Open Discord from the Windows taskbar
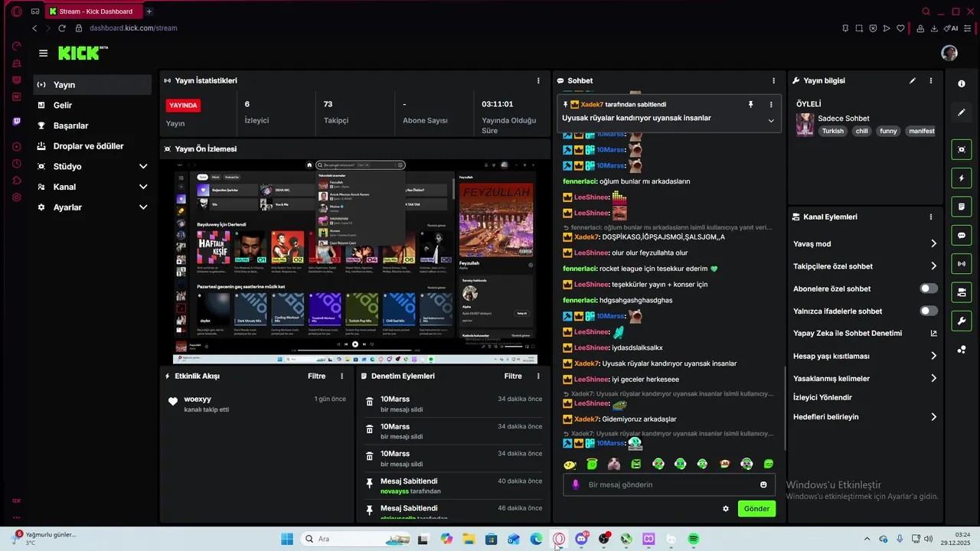980x551 pixels. (x=582, y=539)
